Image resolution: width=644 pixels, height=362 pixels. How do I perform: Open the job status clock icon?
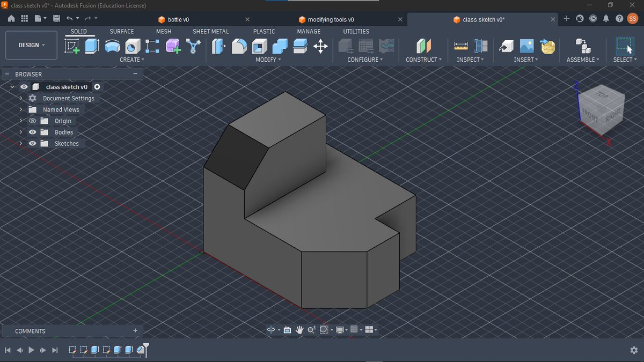pos(593,18)
